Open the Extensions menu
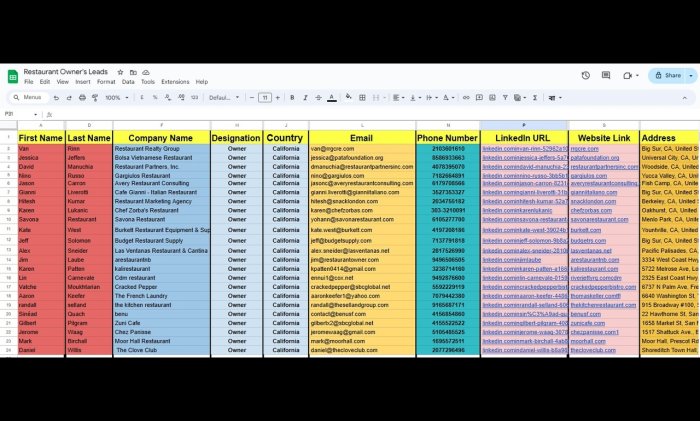This screenshot has height=421, width=700. pyautogui.click(x=175, y=82)
